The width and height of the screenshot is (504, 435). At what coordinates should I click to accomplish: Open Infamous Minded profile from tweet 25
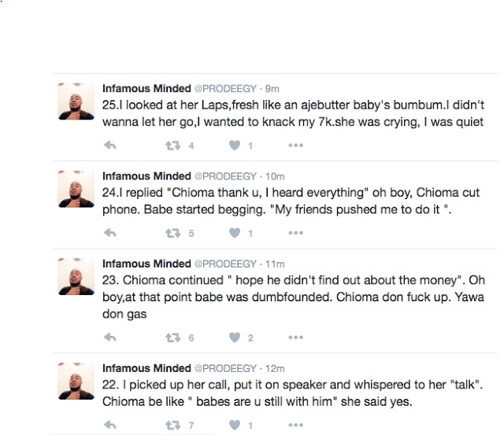[146, 88]
